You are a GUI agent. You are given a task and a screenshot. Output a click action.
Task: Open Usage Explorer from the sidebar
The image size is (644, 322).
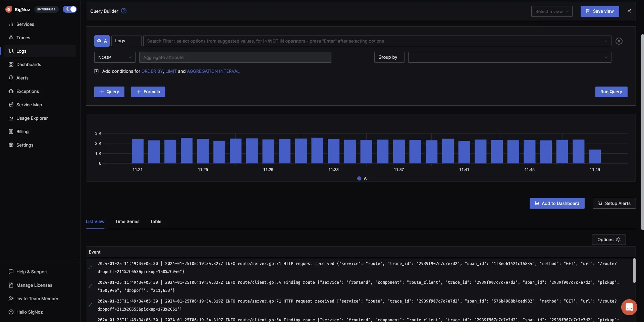pos(32,118)
